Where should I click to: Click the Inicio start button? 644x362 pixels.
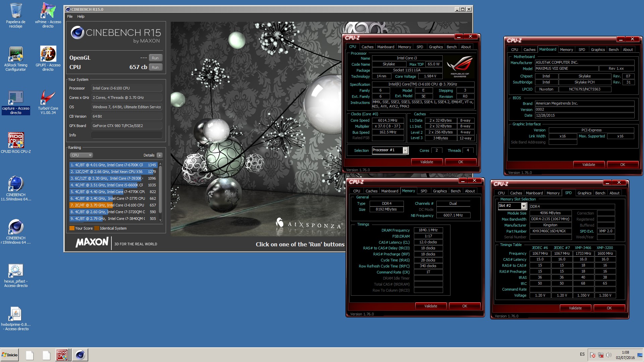(x=10, y=355)
